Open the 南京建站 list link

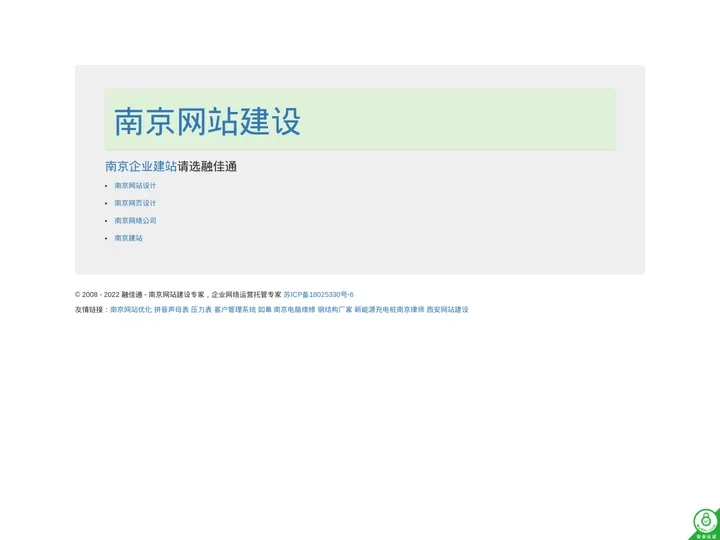pyautogui.click(x=128, y=238)
